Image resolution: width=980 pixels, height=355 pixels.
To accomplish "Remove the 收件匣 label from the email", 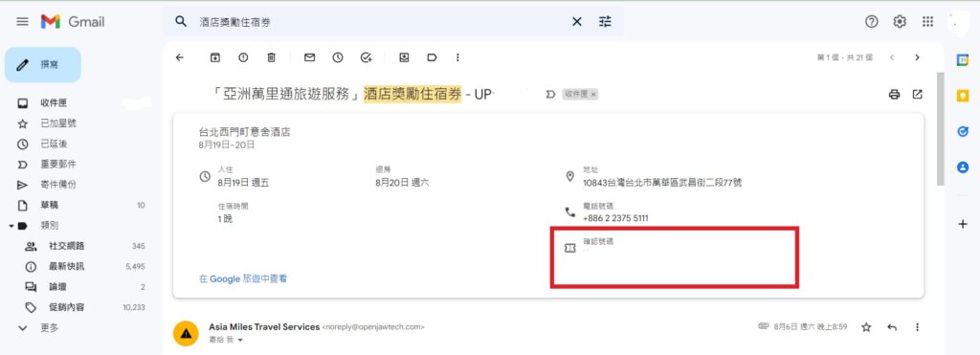I will [x=593, y=95].
